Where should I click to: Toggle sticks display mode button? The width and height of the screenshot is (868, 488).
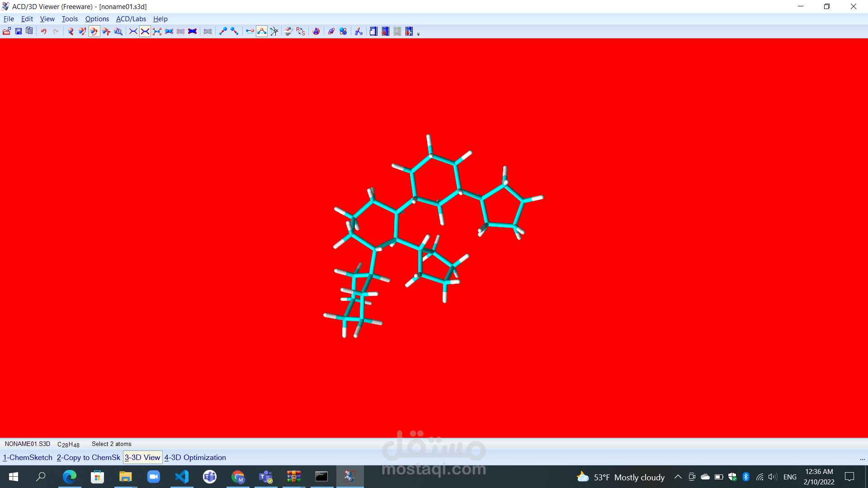tap(145, 31)
